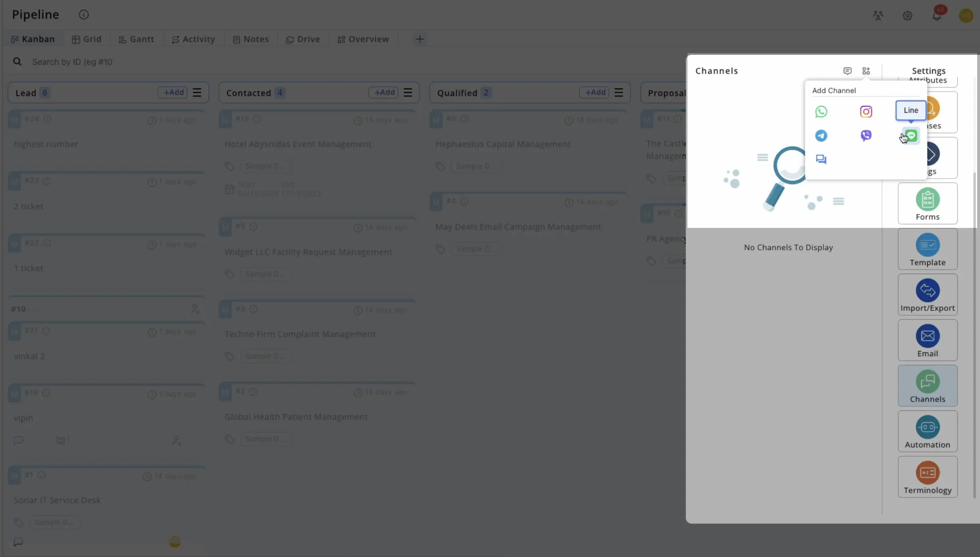The image size is (980, 557).
Task: Add a card to Contacted column
Action: pyautogui.click(x=383, y=92)
